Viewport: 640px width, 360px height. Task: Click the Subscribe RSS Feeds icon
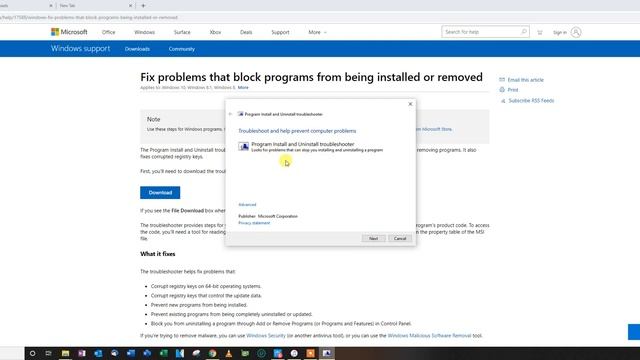[503, 101]
